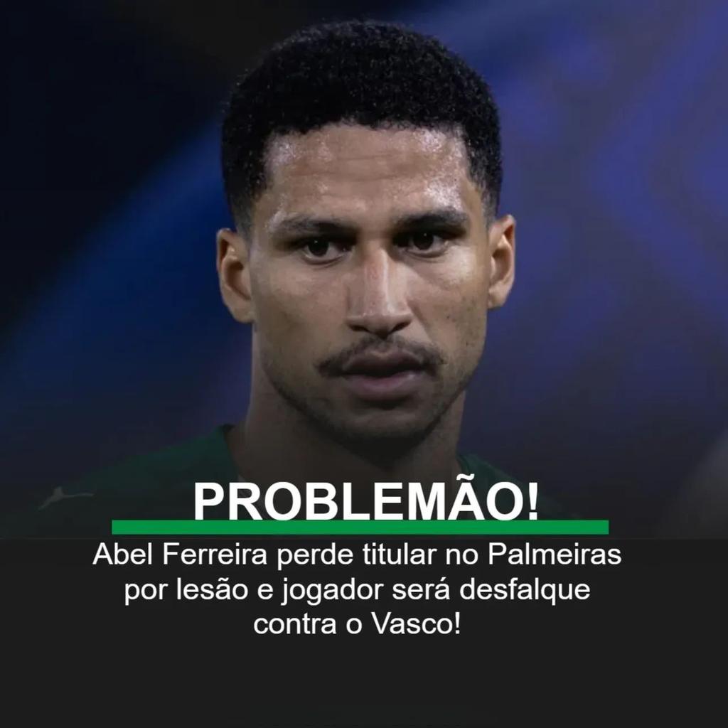The height and width of the screenshot is (728, 728).
Task: Click the dark empty area below the caption
Action: [x=364, y=682]
